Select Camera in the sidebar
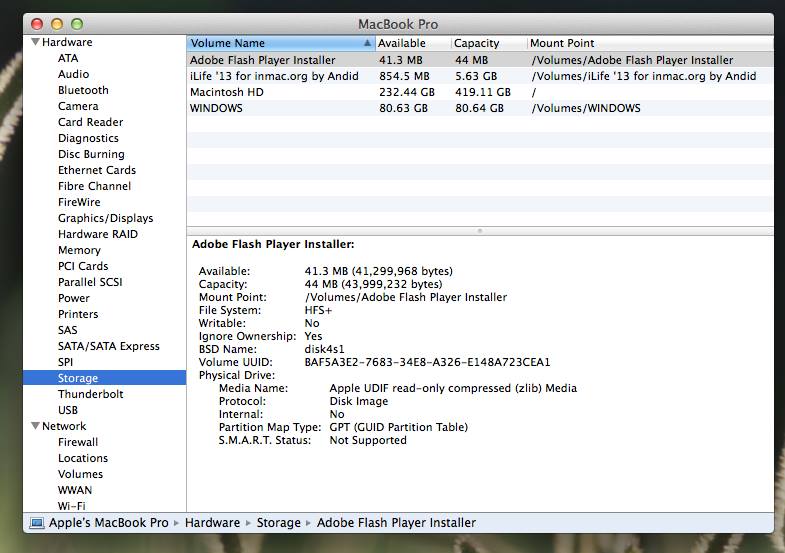The width and height of the screenshot is (785, 553). tap(78, 106)
